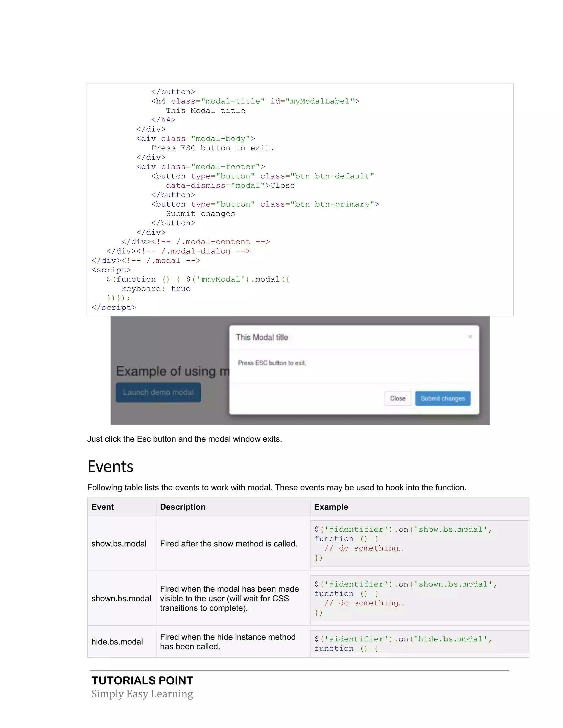Click 'Fired when the hide instance method' description
The image size is (563, 728).
pyautogui.click(x=228, y=642)
